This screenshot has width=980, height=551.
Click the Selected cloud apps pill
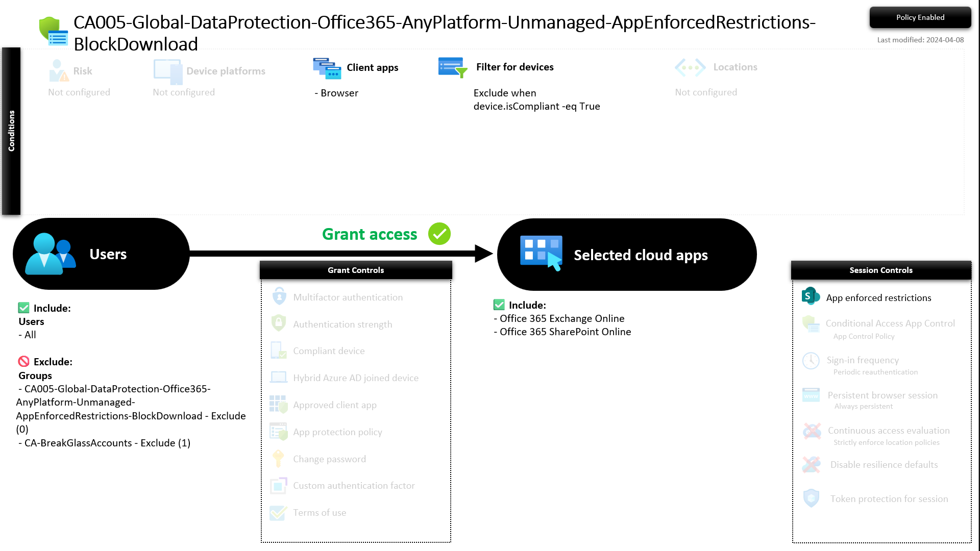tap(627, 255)
